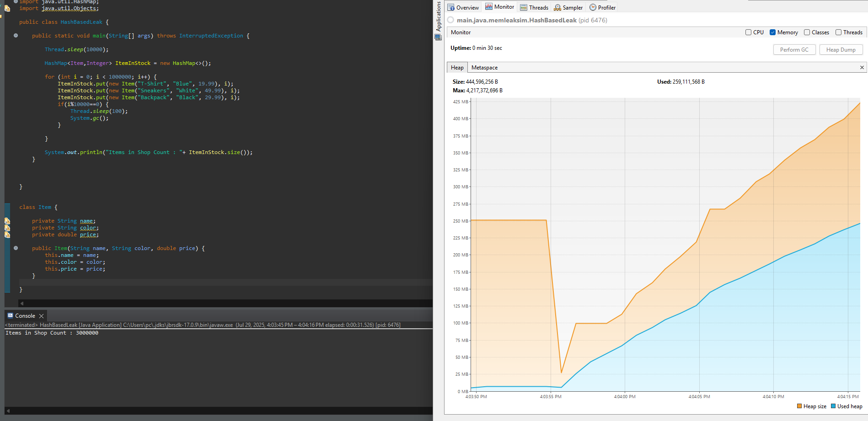Uncheck the Memory checkbox
This screenshot has height=421, width=868.
coord(772,32)
